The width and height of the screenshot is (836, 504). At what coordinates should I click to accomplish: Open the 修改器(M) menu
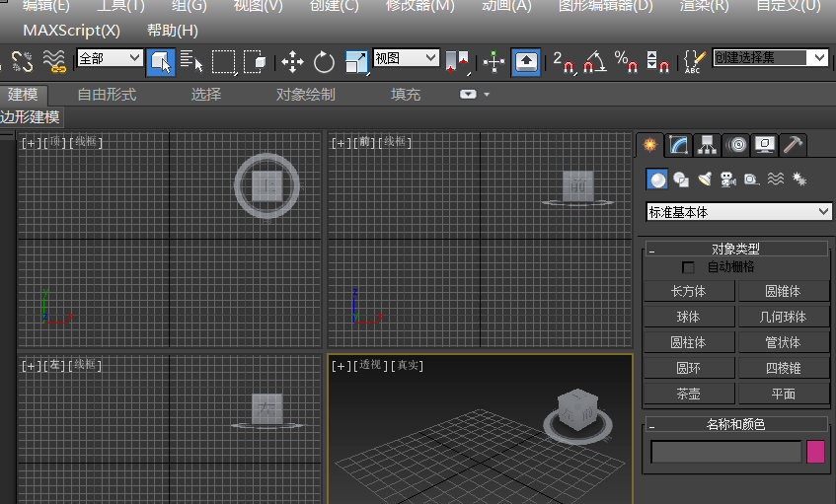tap(420, 6)
